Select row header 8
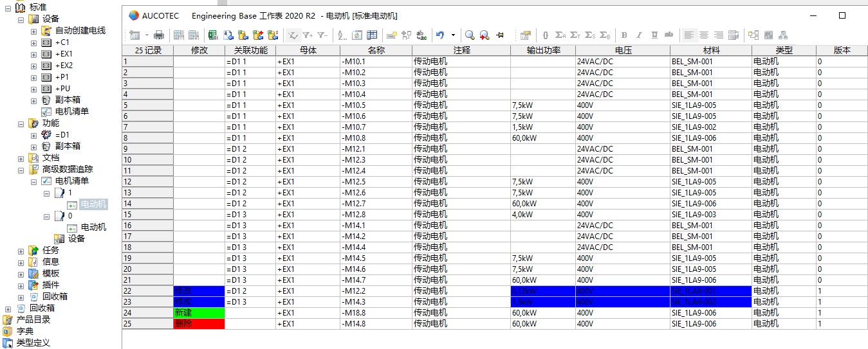The height and width of the screenshot is (349, 868). click(x=147, y=138)
